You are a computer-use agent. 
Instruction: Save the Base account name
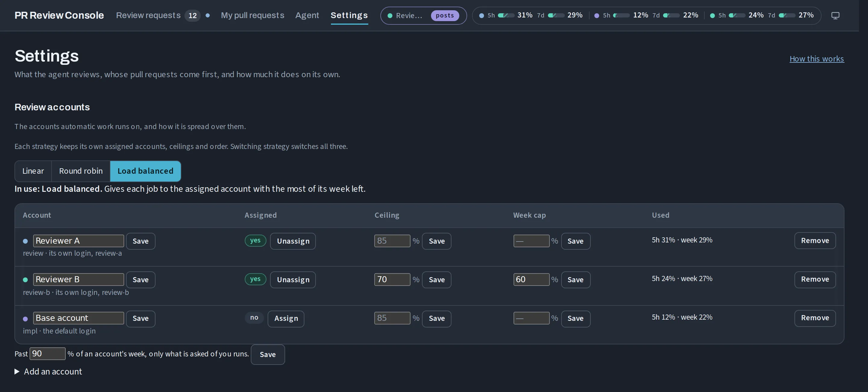pos(140,318)
